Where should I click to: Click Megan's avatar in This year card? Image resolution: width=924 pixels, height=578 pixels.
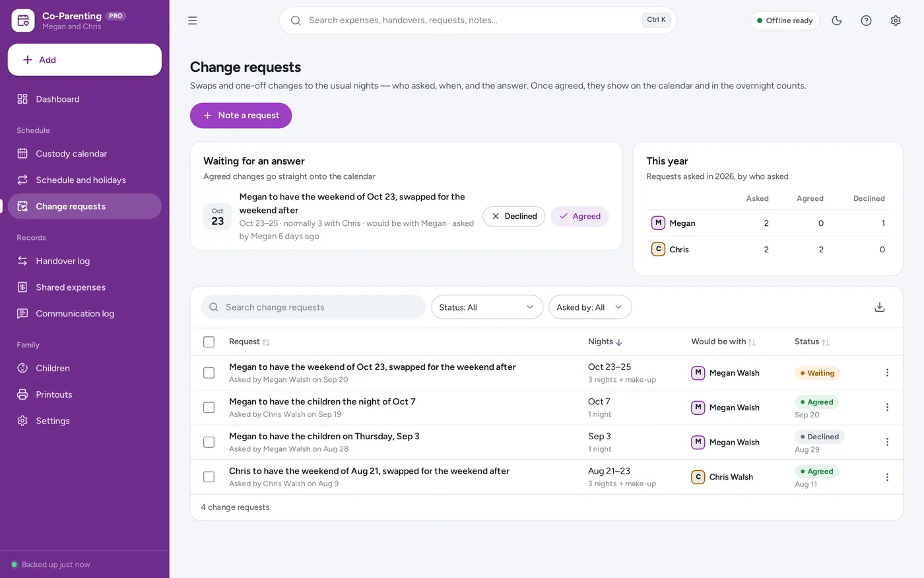tap(658, 223)
